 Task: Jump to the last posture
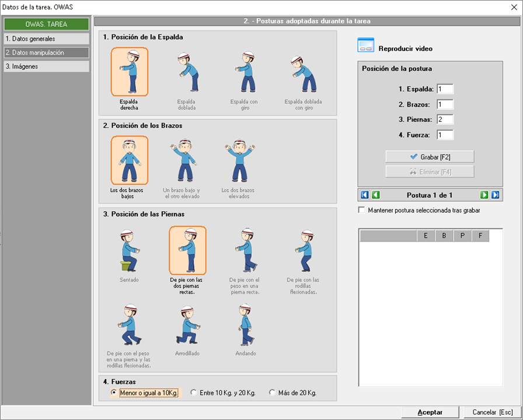(496, 195)
